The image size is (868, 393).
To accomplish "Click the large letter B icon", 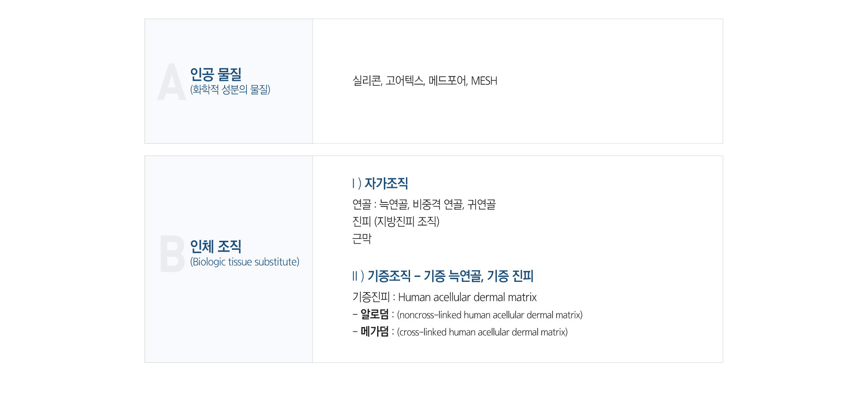I will click(172, 253).
